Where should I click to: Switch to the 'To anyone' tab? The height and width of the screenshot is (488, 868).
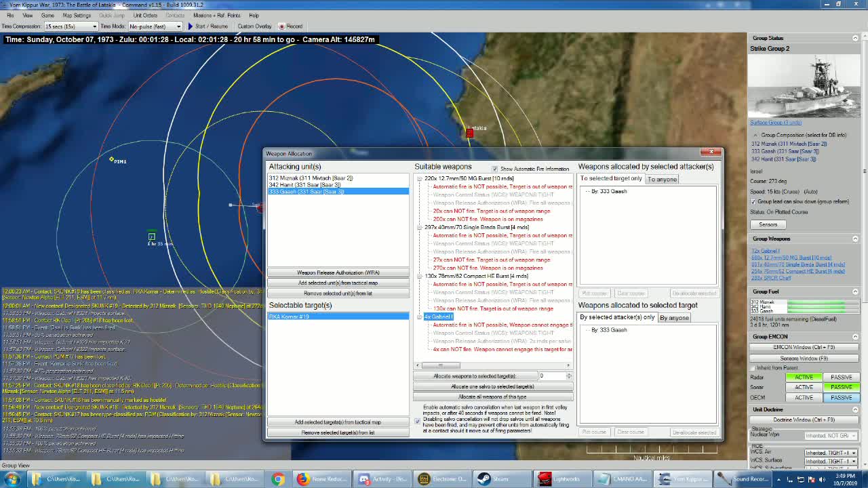(662, 179)
